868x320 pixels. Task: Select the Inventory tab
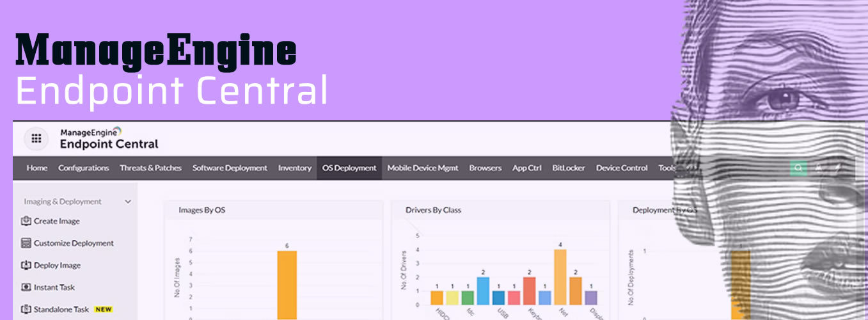(295, 168)
